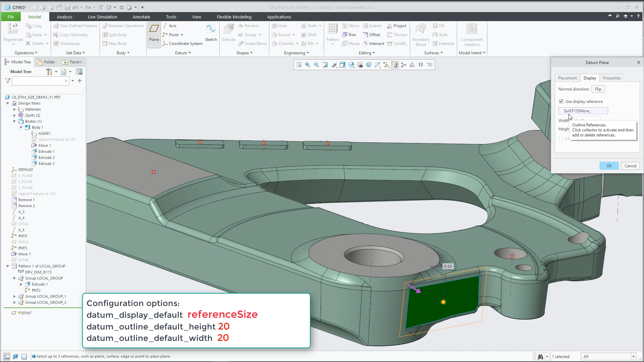Click the add tree filter plus button

pyautogui.click(x=79, y=81)
